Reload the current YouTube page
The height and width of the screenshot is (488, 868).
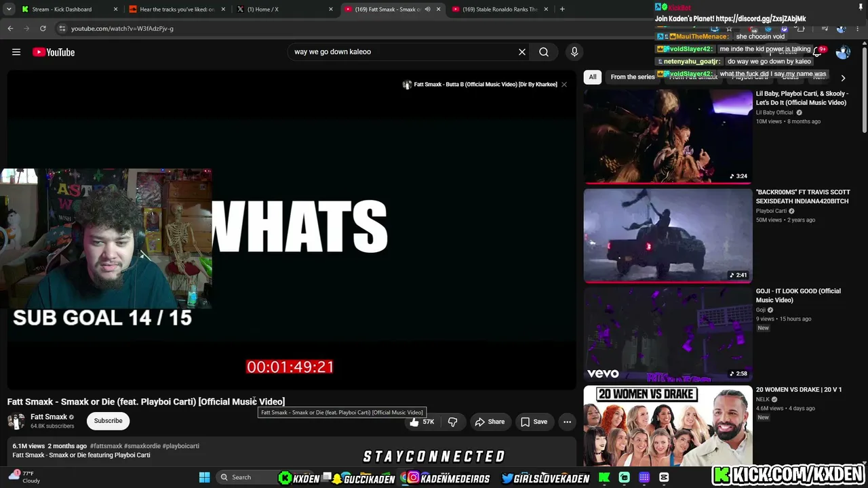click(x=43, y=28)
